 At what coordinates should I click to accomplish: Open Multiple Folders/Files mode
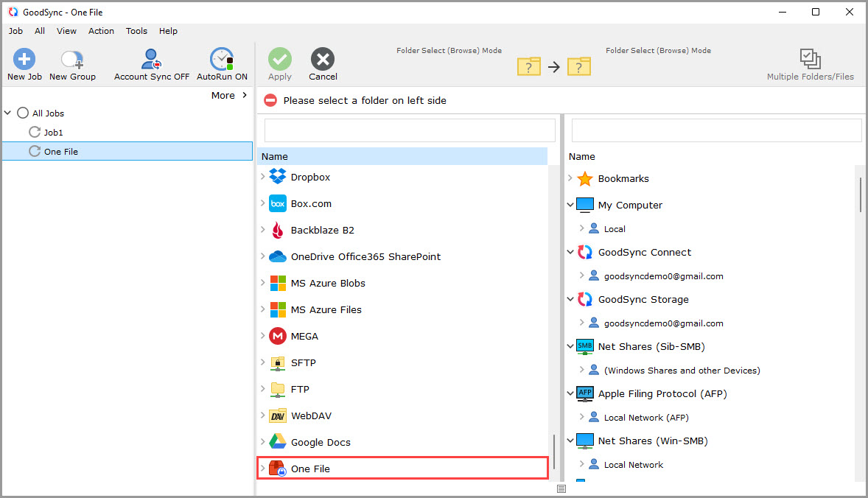[810, 65]
